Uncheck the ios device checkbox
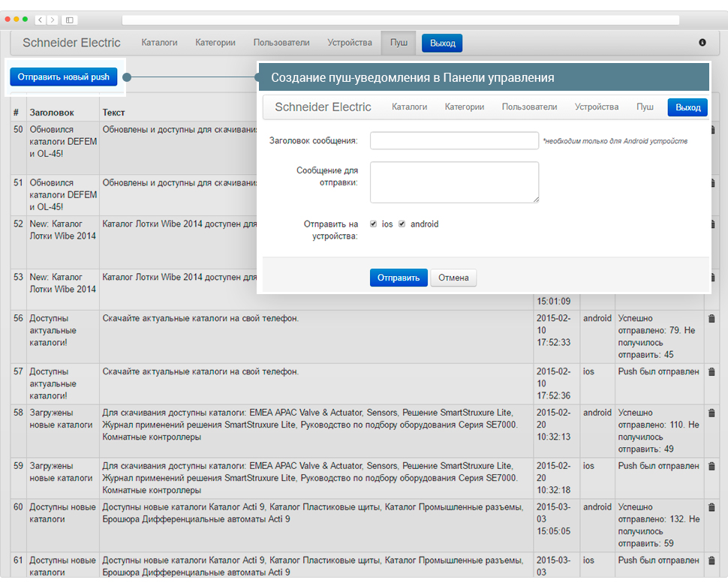The width and height of the screenshot is (728, 586). pyautogui.click(x=374, y=224)
